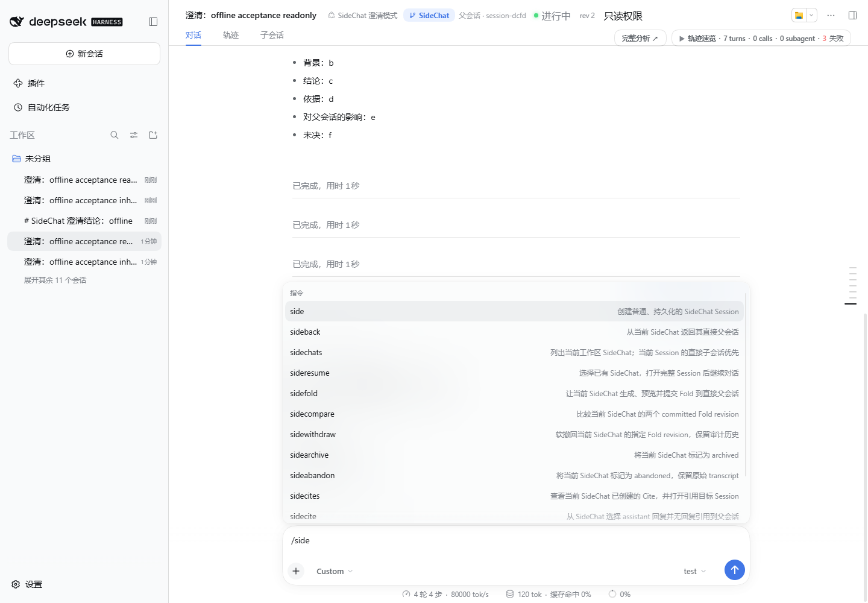Choose the sidechats command
The width and height of the screenshot is (868, 603).
pos(514,353)
